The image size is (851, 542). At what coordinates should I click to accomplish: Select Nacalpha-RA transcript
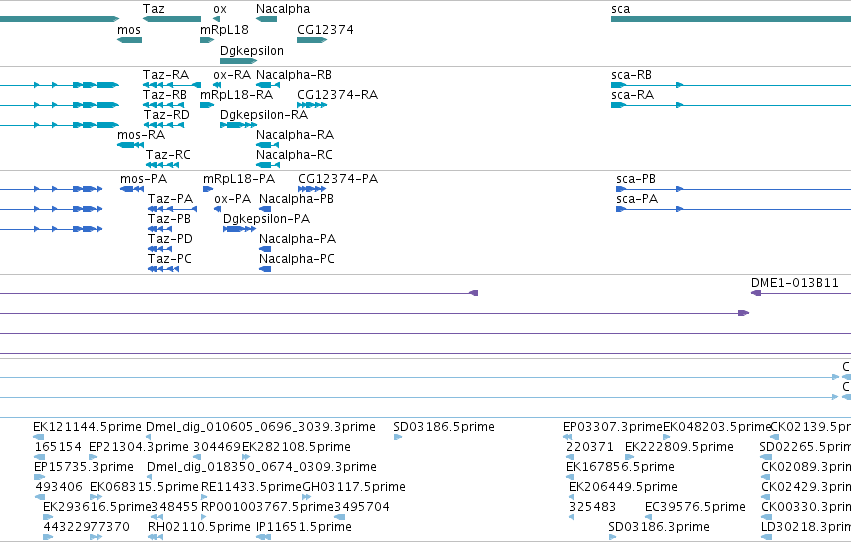tap(268, 145)
